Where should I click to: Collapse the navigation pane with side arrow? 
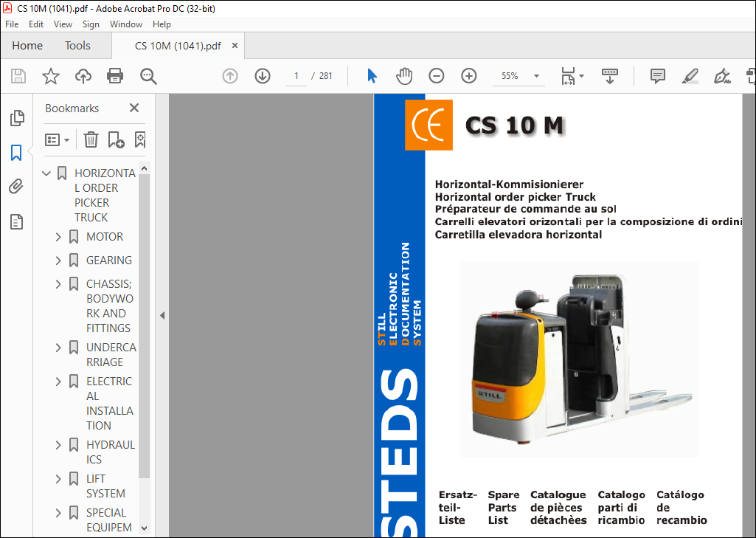162,316
